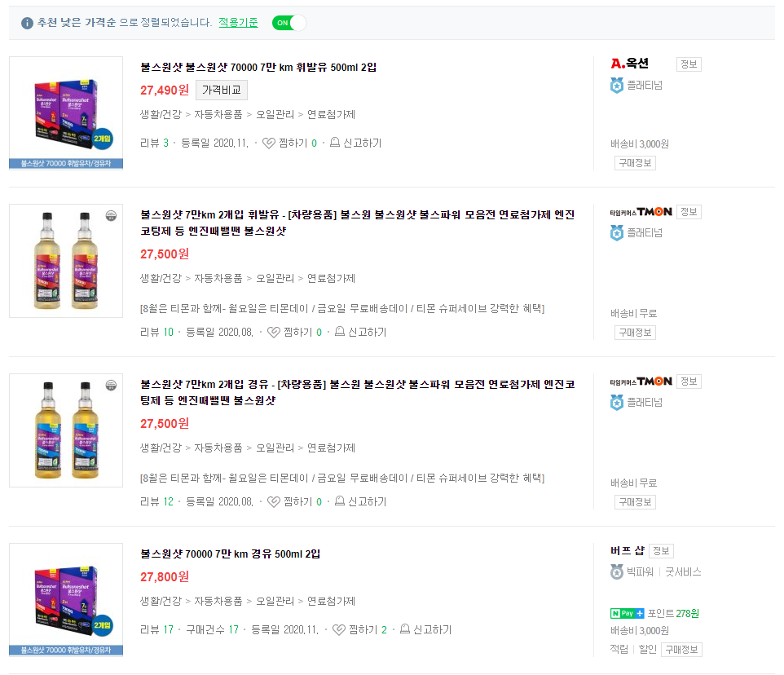This screenshot has width=784, height=675.
Task: Open the 휘발유 two-bottle product thumbnail
Action: click(x=66, y=261)
